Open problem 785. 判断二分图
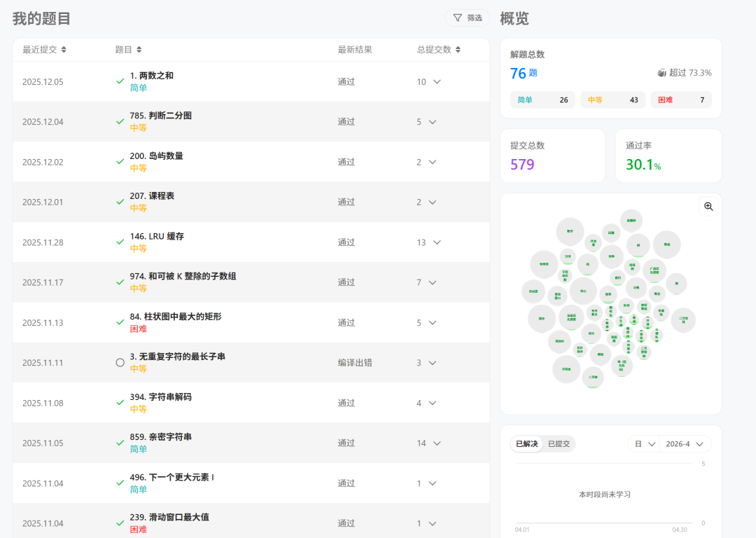The height and width of the screenshot is (538, 756). click(x=160, y=116)
